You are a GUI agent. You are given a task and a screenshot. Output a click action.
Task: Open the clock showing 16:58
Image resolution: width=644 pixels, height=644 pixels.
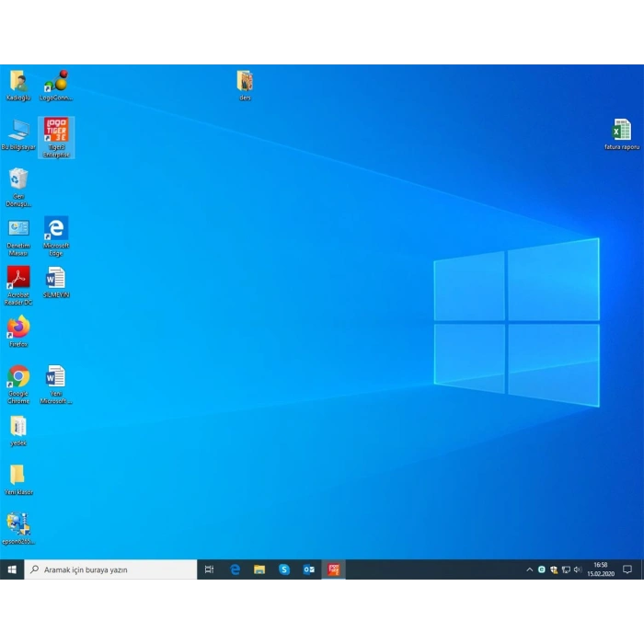tap(601, 569)
